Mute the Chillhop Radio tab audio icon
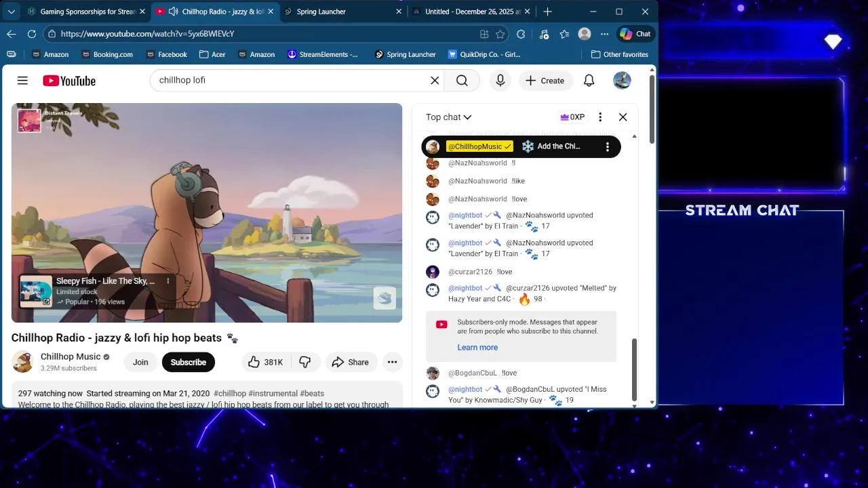Viewport: 868px width, 488px height. click(173, 12)
